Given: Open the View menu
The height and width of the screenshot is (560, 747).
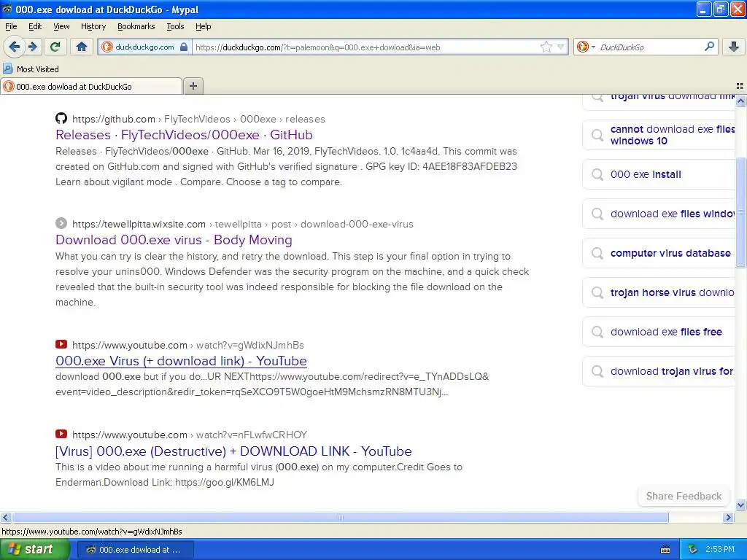Looking at the screenshot, I should point(61,26).
